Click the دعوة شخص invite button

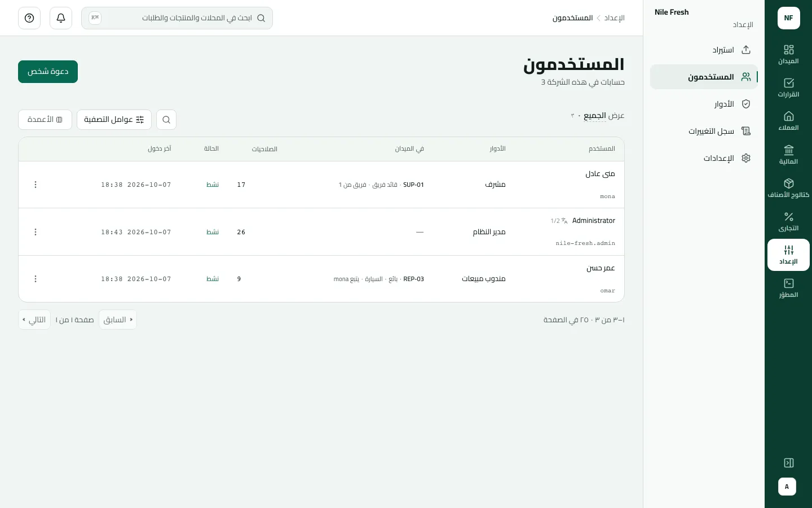pyautogui.click(x=48, y=72)
